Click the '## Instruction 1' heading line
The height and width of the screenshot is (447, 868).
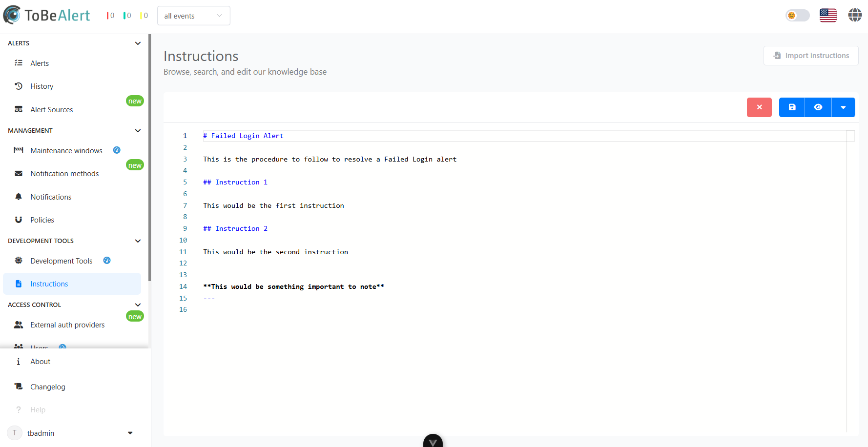(x=235, y=183)
